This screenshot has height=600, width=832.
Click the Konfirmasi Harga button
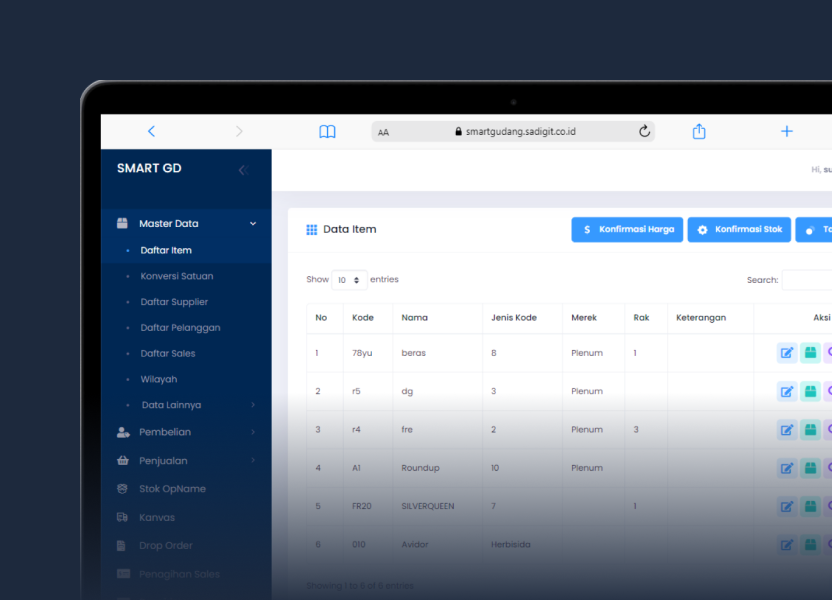(627, 230)
